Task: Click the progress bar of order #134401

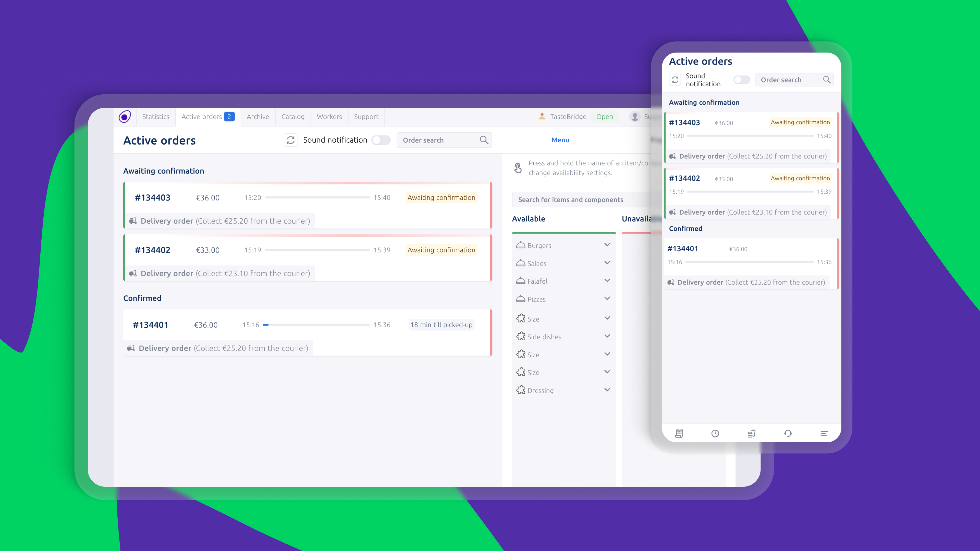Action: point(316,325)
